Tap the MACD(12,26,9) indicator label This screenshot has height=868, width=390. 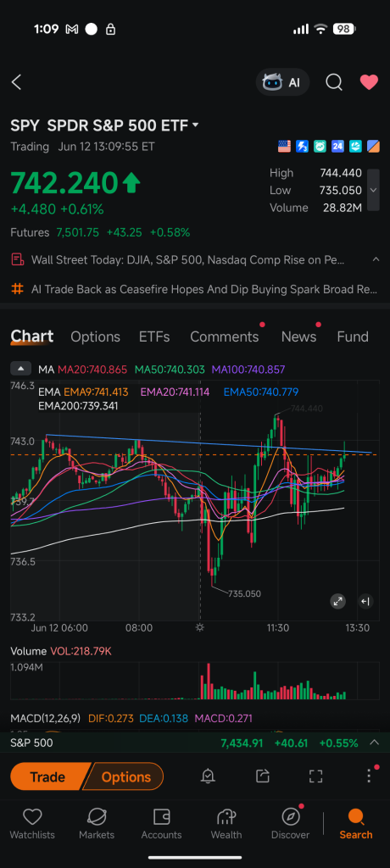(46, 719)
